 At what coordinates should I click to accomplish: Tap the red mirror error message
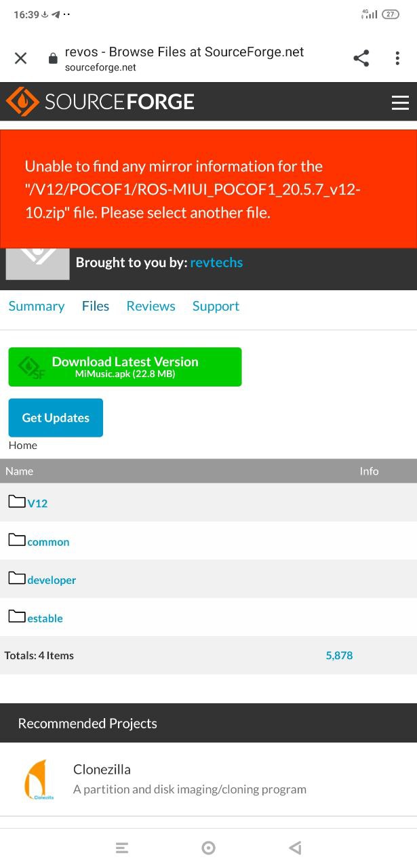[x=208, y=189]
